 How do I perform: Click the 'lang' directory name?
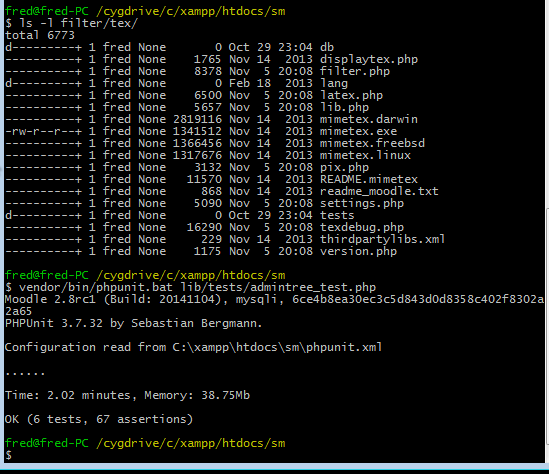334,83
